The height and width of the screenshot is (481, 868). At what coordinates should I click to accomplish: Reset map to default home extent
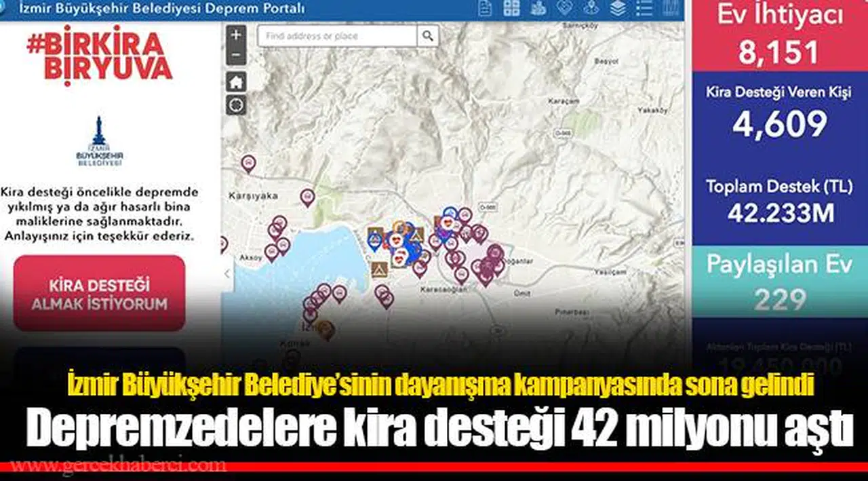(236, 83)
